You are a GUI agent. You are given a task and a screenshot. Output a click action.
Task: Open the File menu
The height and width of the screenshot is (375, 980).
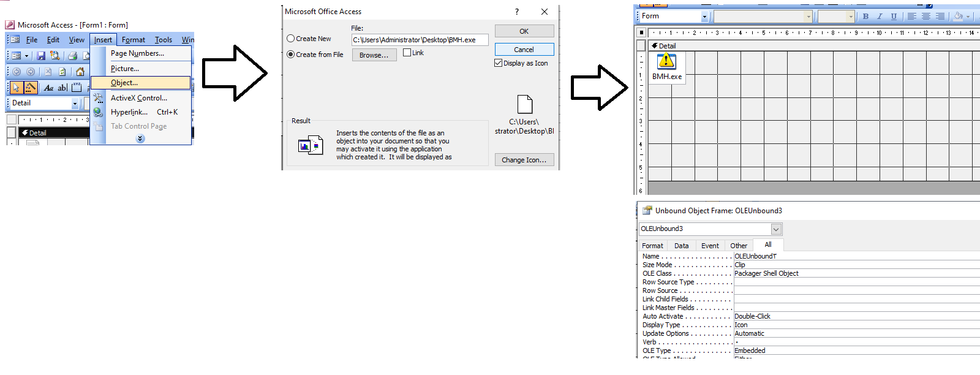(32, 40)
